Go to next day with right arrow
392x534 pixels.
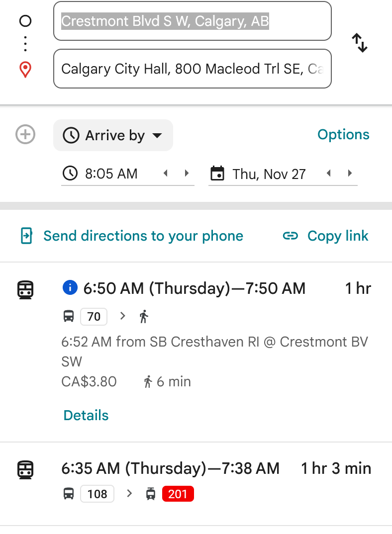[x=350, y=174]
